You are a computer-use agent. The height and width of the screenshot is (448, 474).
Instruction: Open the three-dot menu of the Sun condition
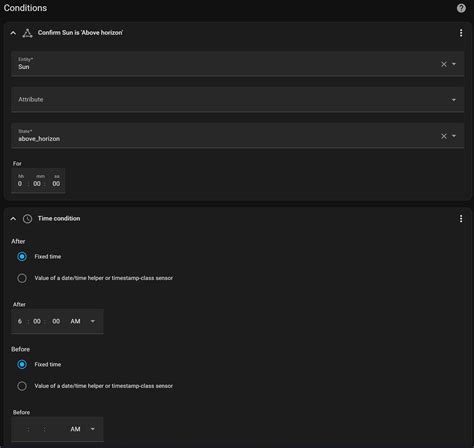[461, 33]
